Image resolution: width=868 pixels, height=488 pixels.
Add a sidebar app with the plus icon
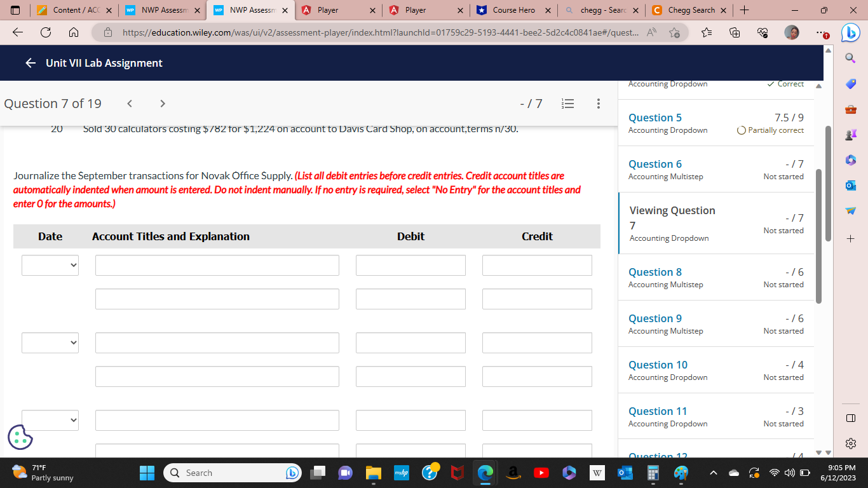click(x=851, y=239)
